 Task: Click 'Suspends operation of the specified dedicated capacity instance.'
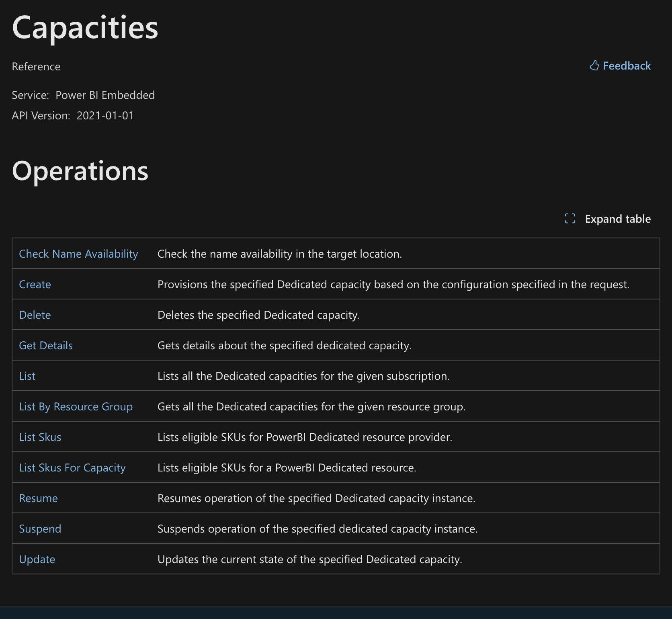pyautogui.click(x=318, y=529)
